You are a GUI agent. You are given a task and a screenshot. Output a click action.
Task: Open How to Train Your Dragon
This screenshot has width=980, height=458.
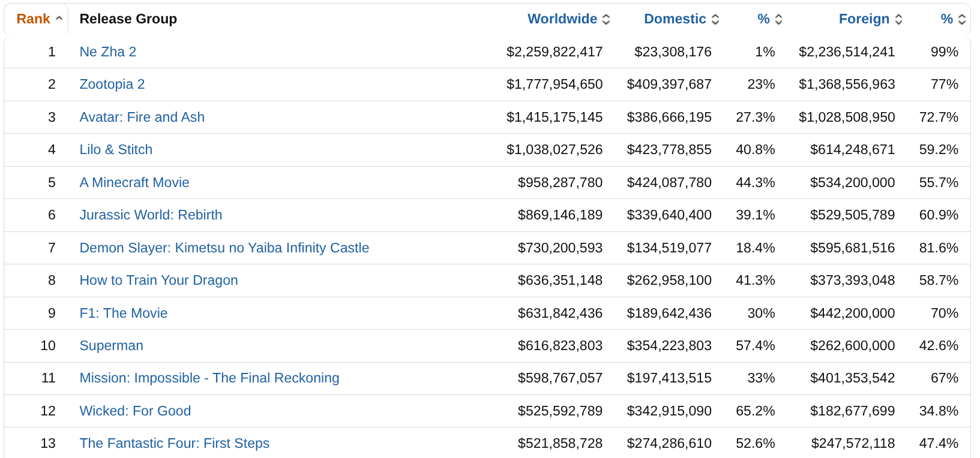coord(159,281)
